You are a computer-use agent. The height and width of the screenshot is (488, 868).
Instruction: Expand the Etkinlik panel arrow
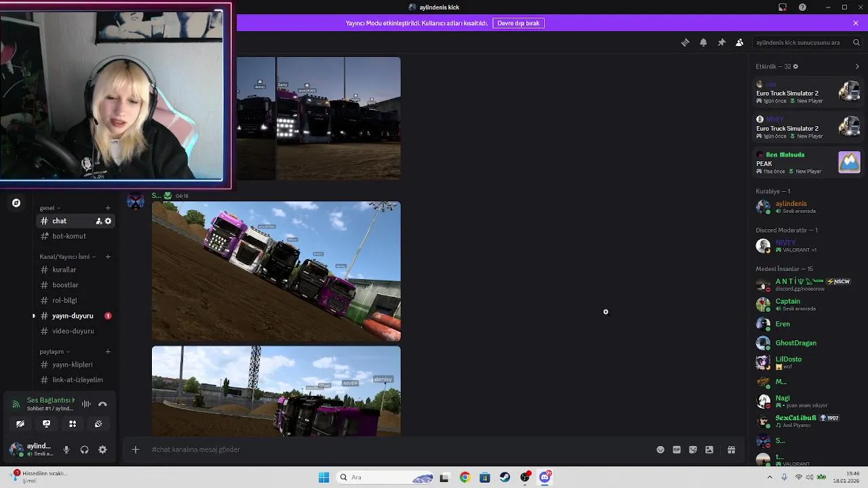857,66
